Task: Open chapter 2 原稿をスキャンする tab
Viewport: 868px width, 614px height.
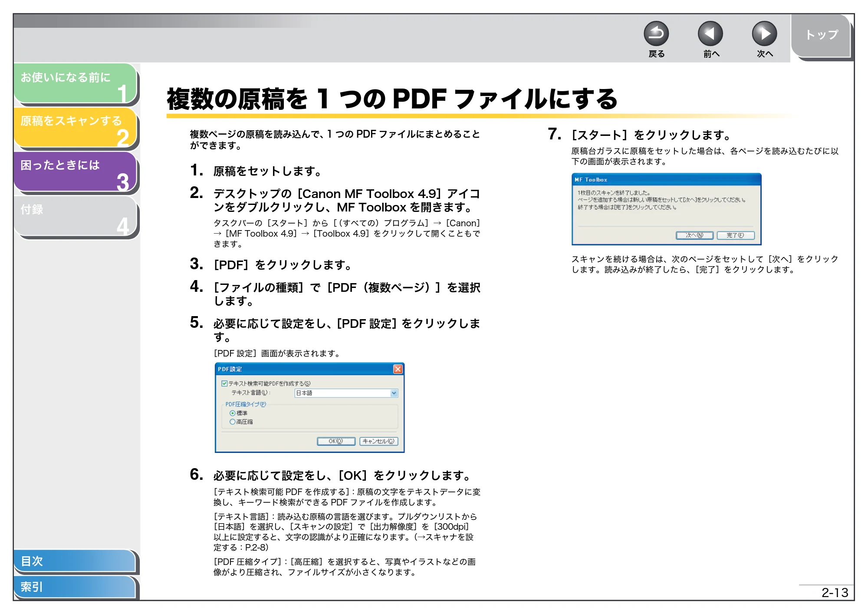Action: coord(76,128)
